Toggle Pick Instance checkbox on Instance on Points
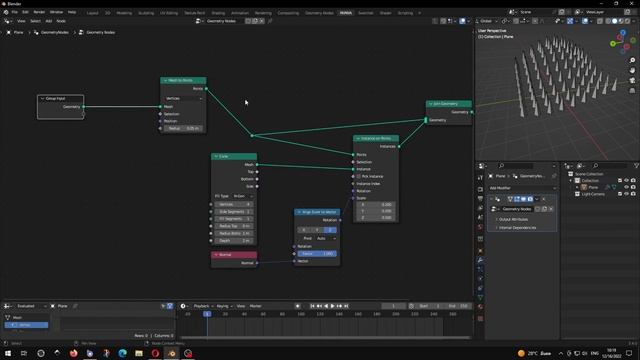The image size is (640, 360). pos(359,176)
